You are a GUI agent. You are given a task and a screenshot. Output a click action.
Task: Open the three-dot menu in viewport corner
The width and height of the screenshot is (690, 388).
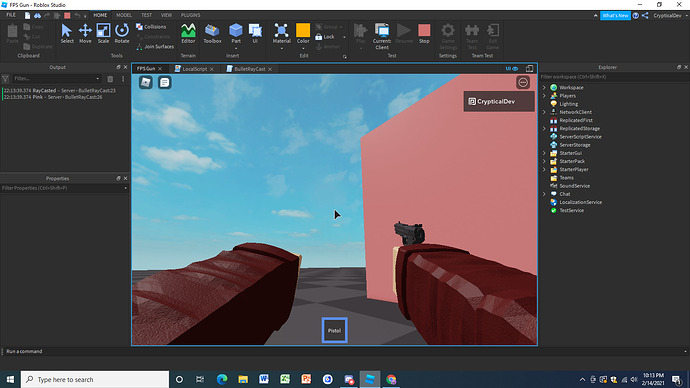point(523,82)
